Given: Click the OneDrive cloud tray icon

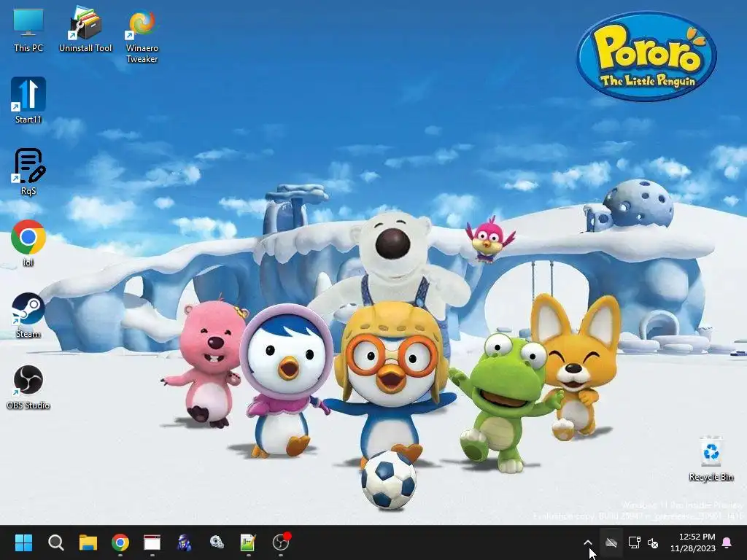Looking at the screenshot, I should 611,542.
